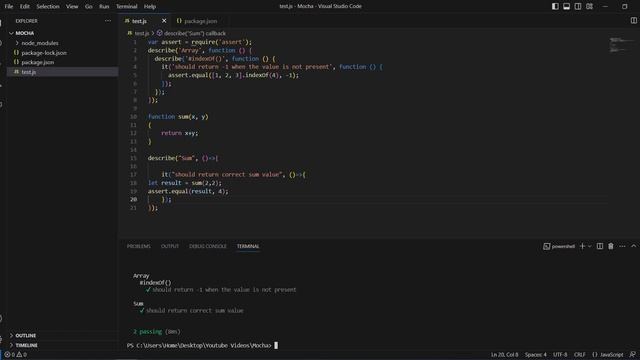640x360 pixels.
Task: Click the 'return x+y;' code line
Action: point(180,133)
